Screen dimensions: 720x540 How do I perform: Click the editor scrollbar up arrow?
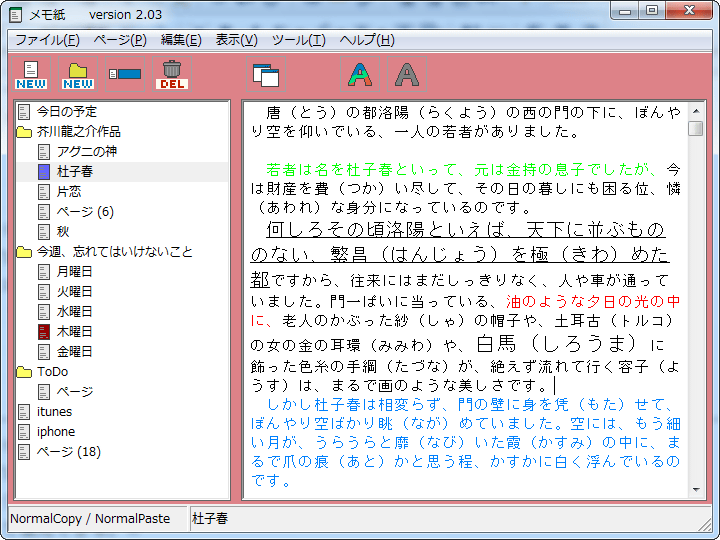pos(696,111)
